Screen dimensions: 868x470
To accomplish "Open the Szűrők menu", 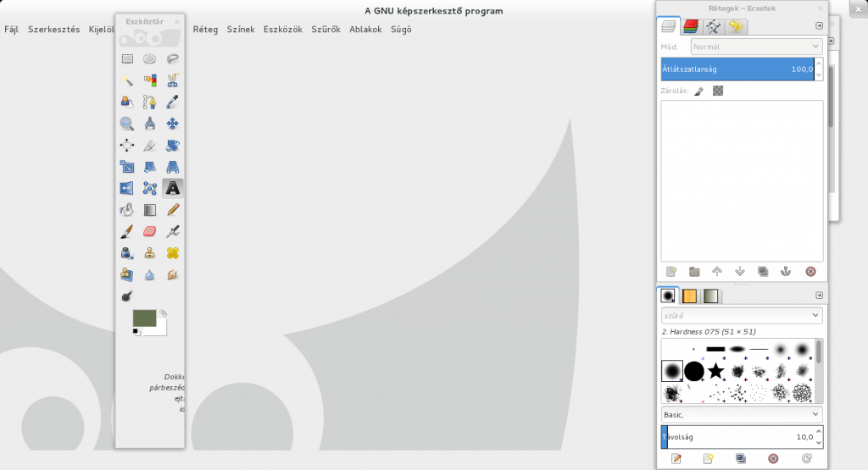I will click(x=326, y=30).
